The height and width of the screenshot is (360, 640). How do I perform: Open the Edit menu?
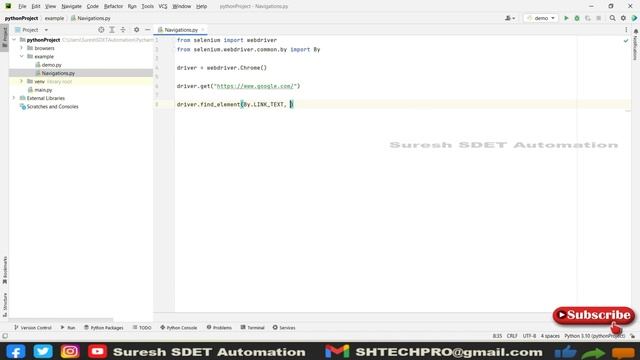[36, 7]
